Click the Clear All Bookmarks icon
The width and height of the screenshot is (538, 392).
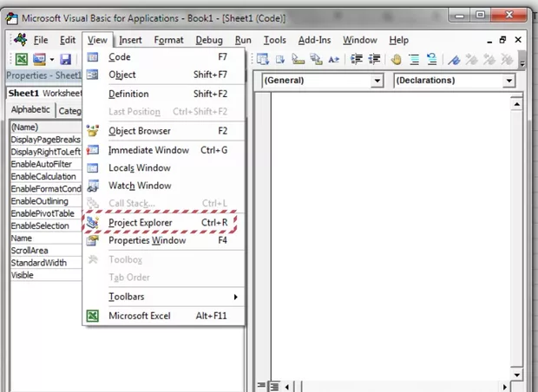(x=507, y=59)
